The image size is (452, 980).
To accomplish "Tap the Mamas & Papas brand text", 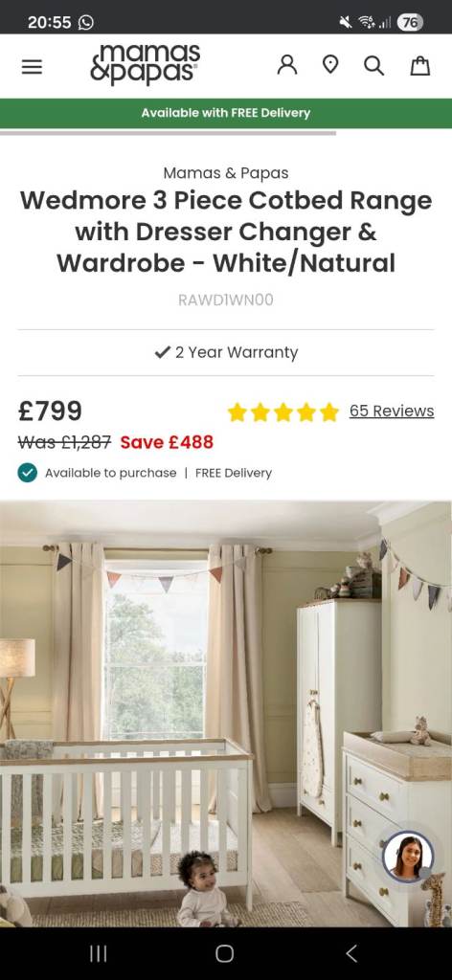I will coord(226,172).
